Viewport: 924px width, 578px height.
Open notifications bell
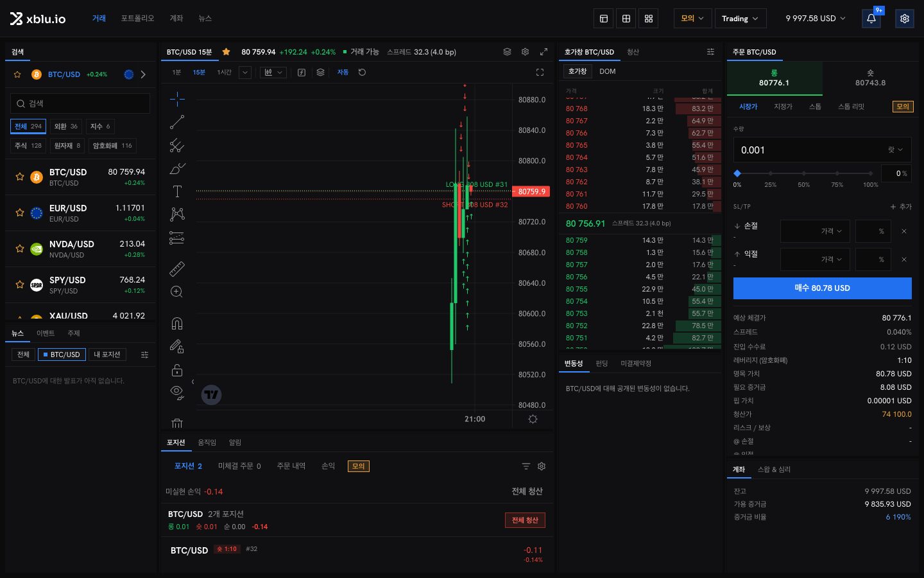pos(871,19)
